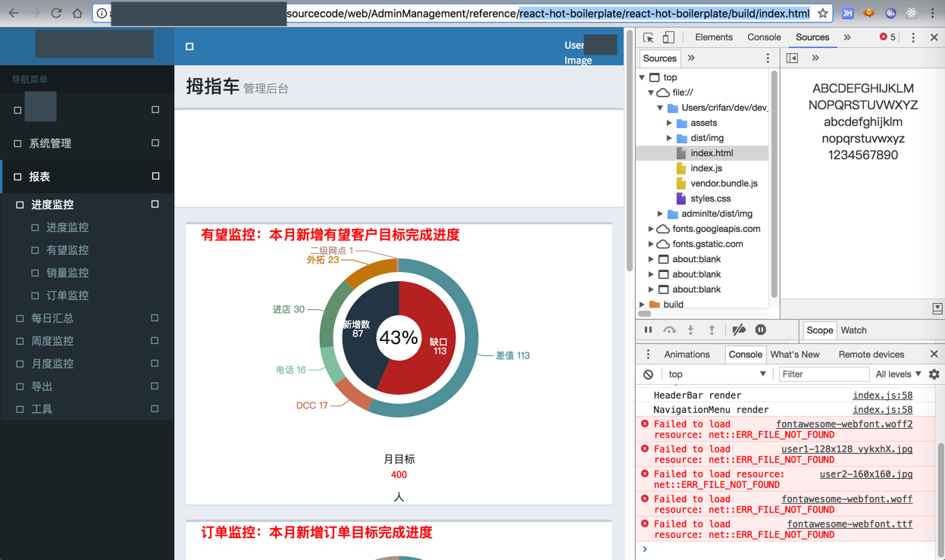This screenshot has height=560, width=945.
Task: Open index.js:58 link for HeaderBar render
Action: tap(883, 396)
